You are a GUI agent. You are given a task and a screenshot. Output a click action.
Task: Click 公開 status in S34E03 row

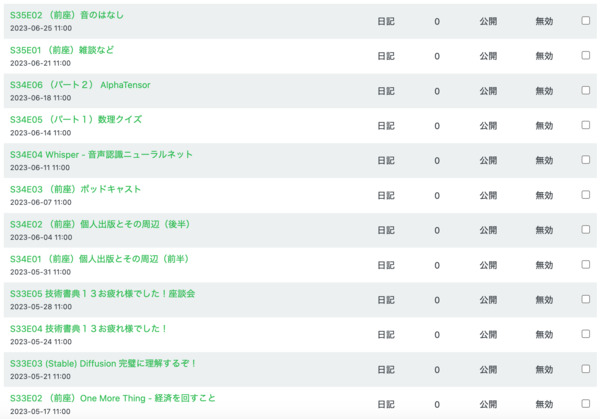[488, 196]
